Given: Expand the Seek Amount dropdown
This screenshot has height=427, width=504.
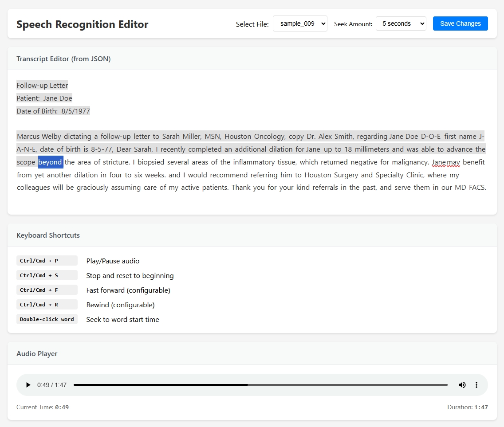Looking at the screenshot, I should (x=401, y=24).
